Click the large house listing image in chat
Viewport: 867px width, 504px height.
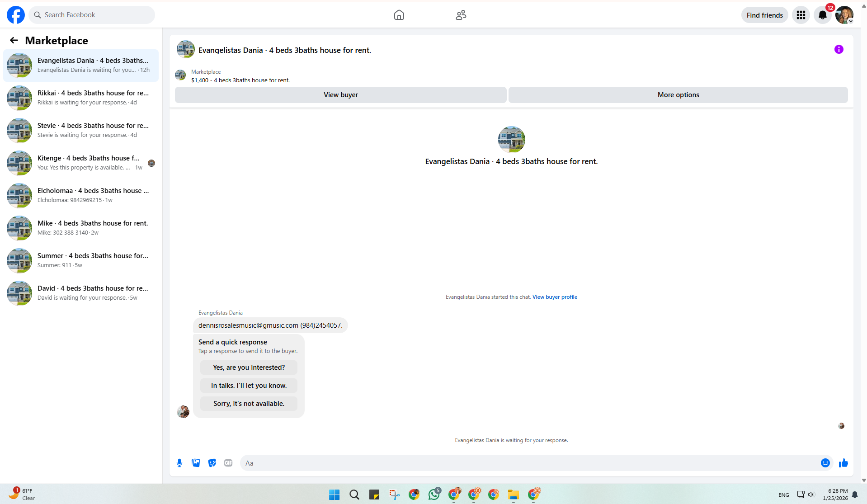click(511, 140)
